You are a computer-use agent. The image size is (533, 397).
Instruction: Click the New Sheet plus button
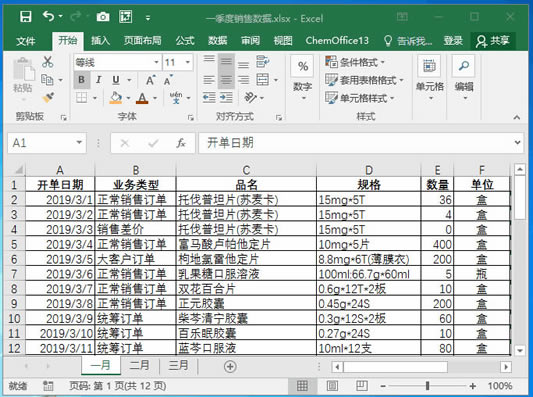[230, 366]
